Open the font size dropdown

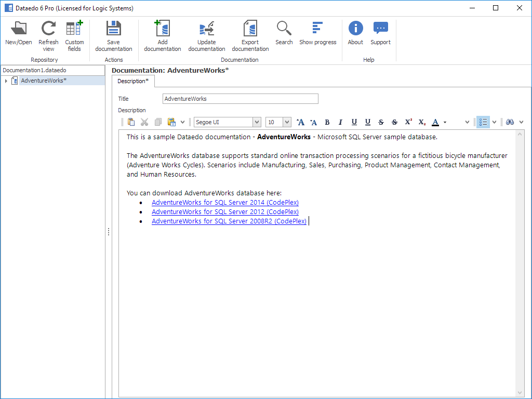(287, 122)
